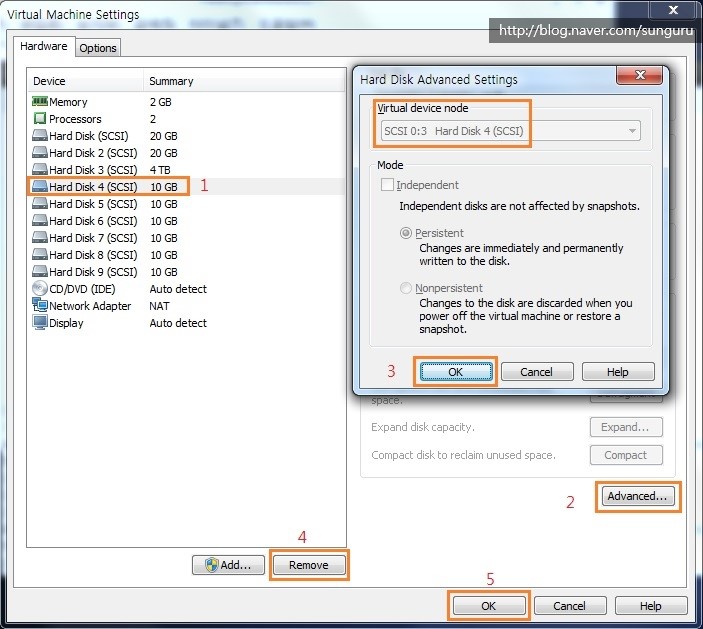Select the Hard Disk 3 (SCSI) icon
Screen dimensions: 703x629
pyautogui.click(x=40, y=170)
